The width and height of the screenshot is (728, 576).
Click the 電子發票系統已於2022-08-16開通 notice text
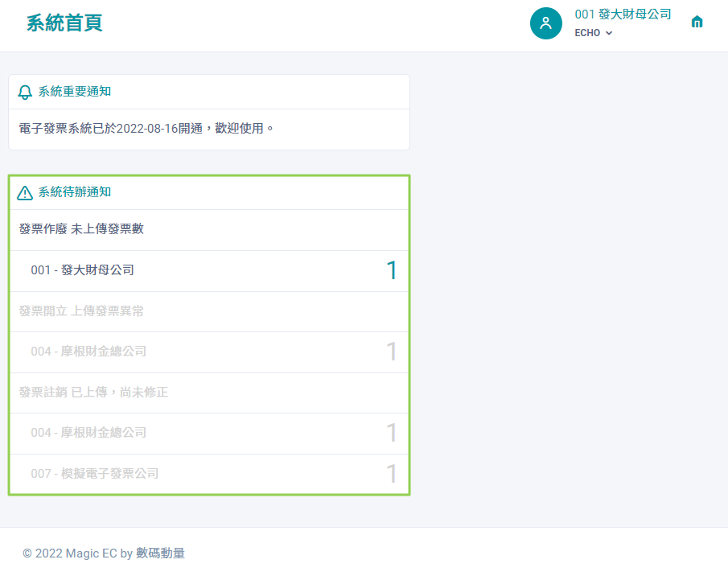(x=146, y=129)
